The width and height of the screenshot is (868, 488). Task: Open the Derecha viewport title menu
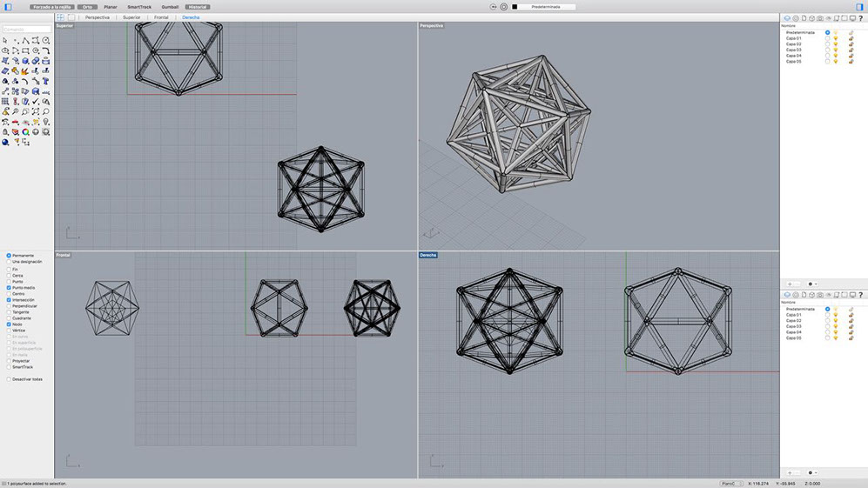pyautogui.click(x=428, y=255)
